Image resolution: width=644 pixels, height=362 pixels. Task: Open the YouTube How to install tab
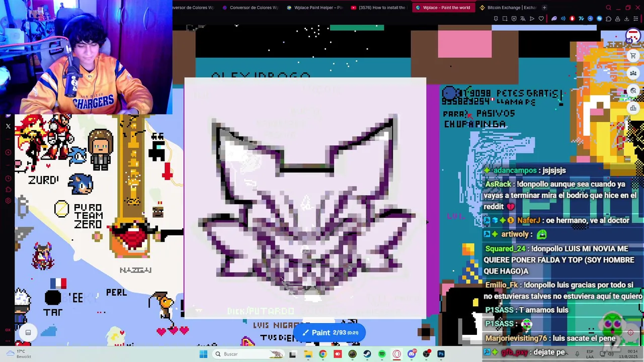378,8
